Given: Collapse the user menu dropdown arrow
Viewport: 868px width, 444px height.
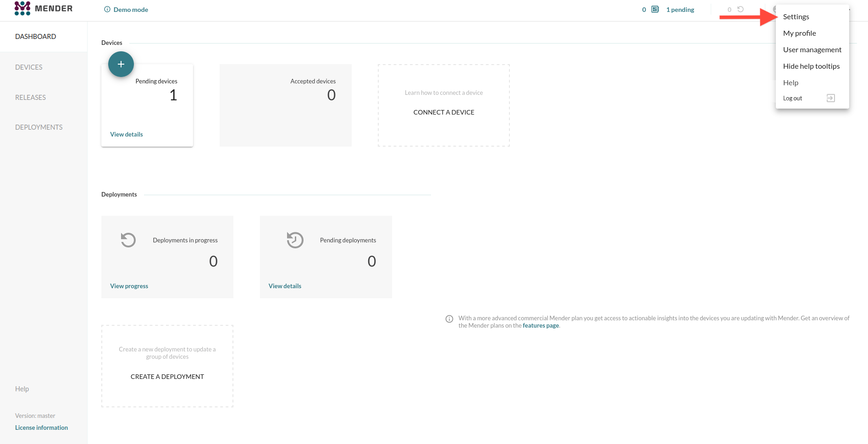Looking at the screenshot, I should point(850,9).
